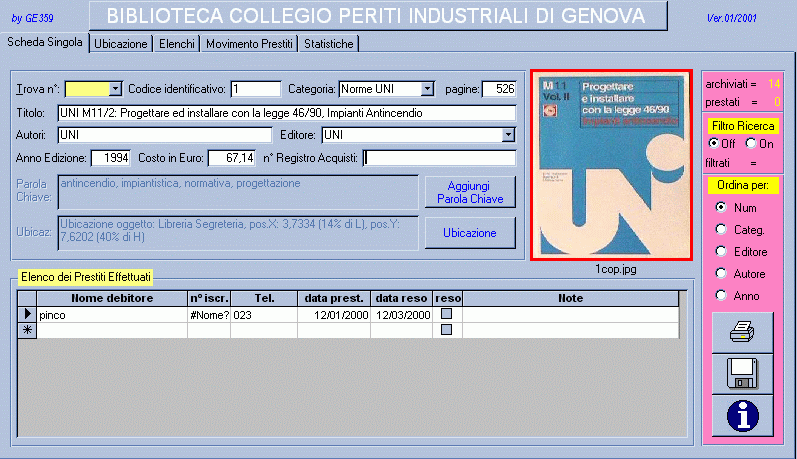The image size is (797, 459).
Task: Select the new record asterisk row selector
Action: 27,330
